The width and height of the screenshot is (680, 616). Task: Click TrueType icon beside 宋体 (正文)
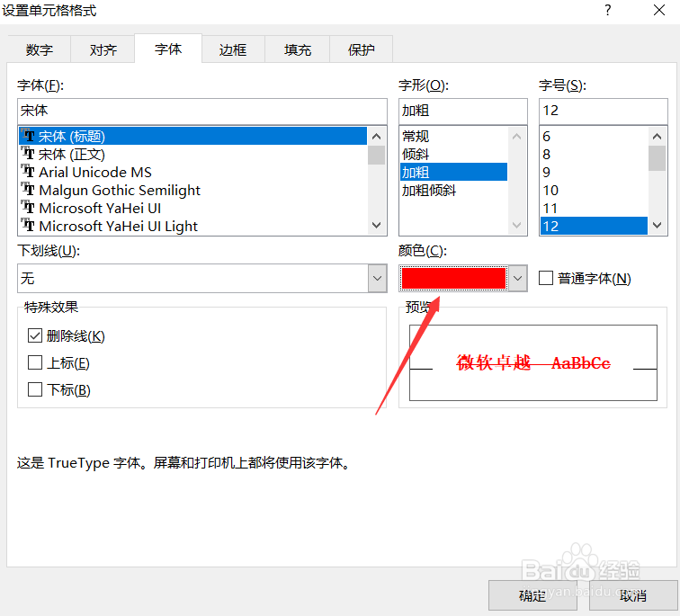coord(28,154)
